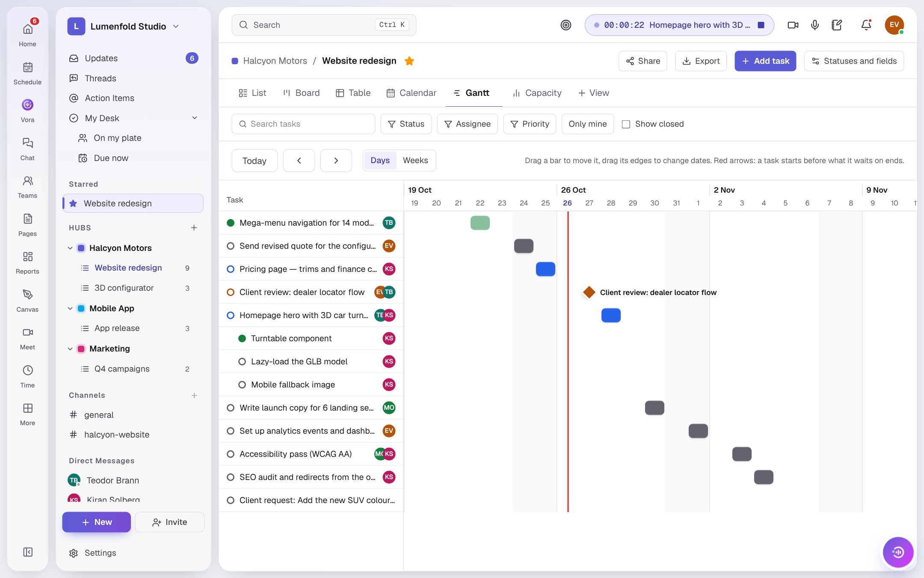This screenshot has height=578, width=924.
Task: Collapse the My Desk section
Action: [x=195, y=118]
